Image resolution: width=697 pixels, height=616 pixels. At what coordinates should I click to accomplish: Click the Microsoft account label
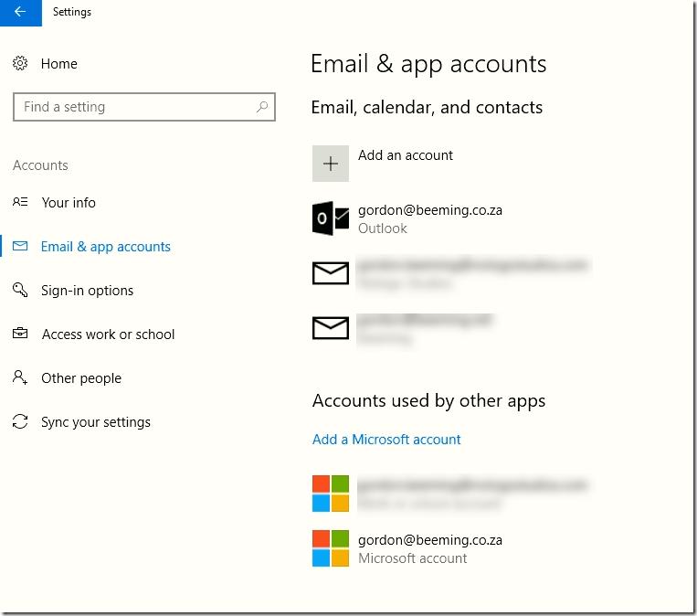(413, 558)
